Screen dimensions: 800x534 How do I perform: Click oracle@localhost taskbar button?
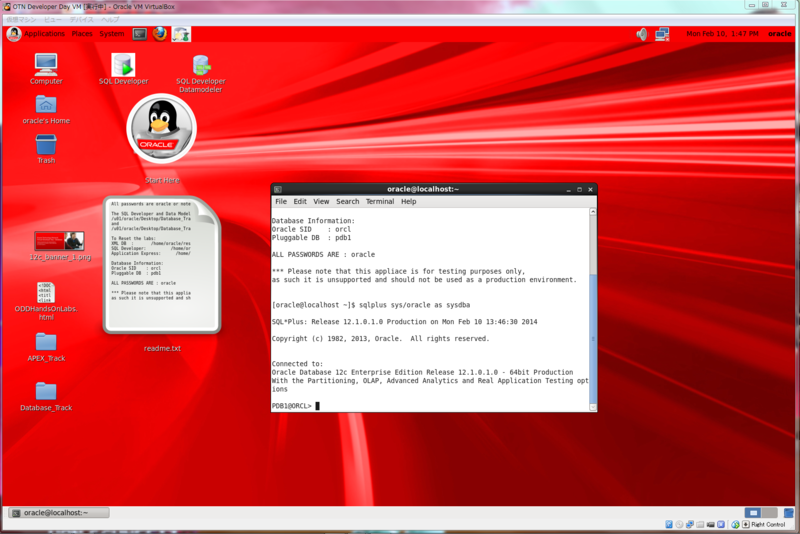pyautogui.click(x=59, y=513)
